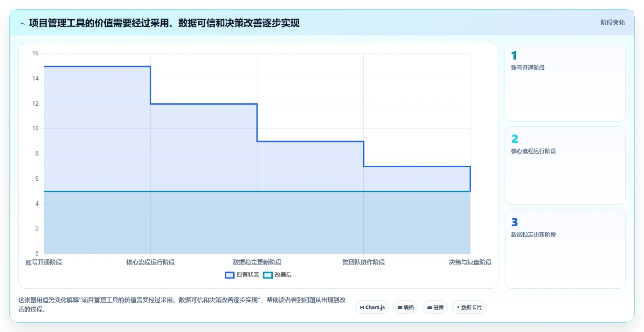This screenshot has width=644, height=332.
Task: Click x-axis label 跨团队协作阶段
Action: pos(364,262)
